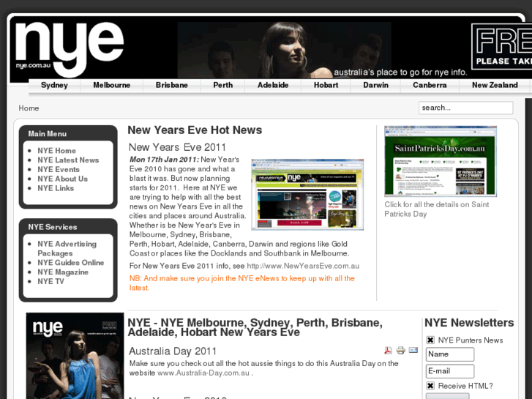Open the Brisbane navigation tab
Viewport: 532px width, 399px height.
click(172, 85)
